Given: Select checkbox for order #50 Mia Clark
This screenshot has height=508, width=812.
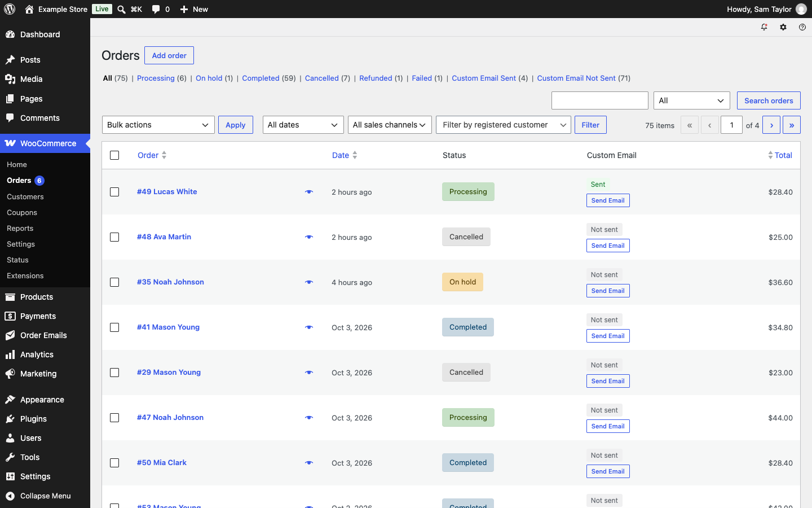Looking at the screenshot, I should pos(114,463).
